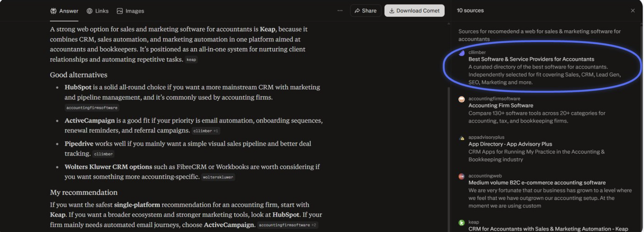Click the bold 'ActiveCampaign' bullet text
Viewport: 644px width, 232px height.
coord(89,121)
